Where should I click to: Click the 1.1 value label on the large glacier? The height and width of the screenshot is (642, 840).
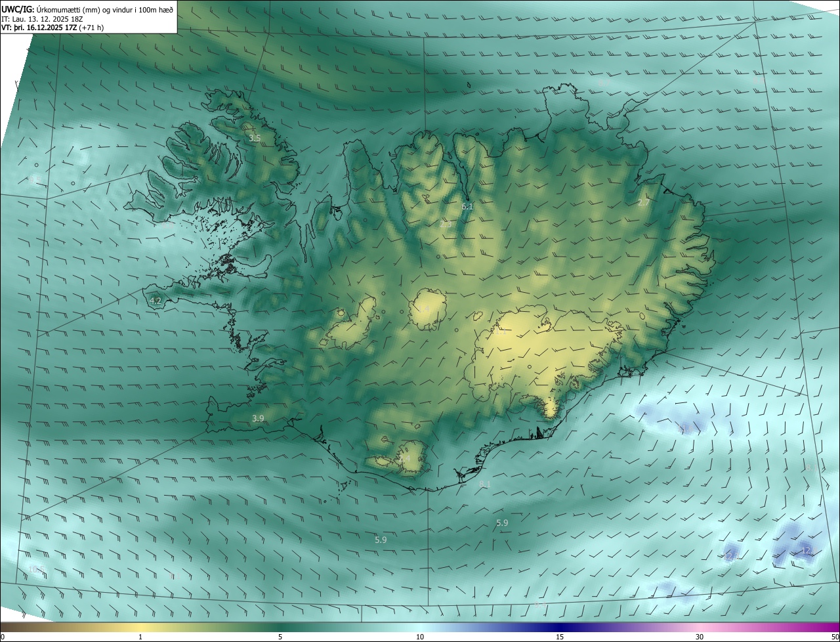(x=500, y=332)
